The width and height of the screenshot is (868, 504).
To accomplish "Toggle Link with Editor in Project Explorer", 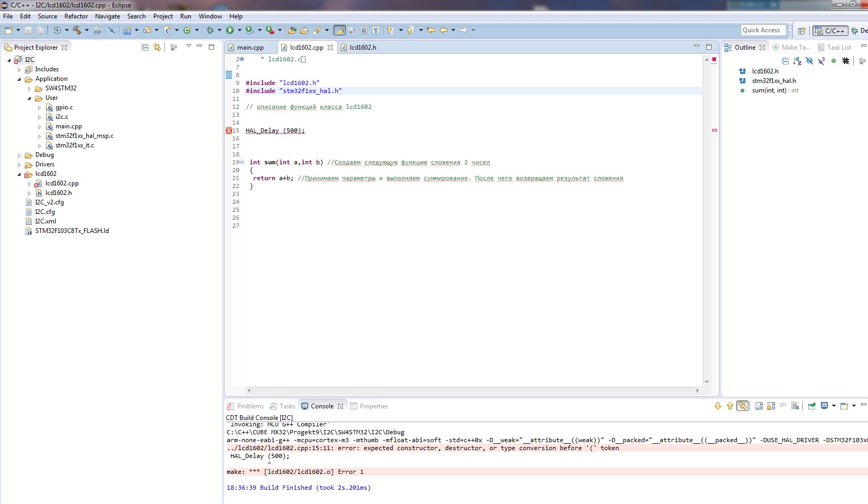I will pyautogui.click(x=157, y=47).
